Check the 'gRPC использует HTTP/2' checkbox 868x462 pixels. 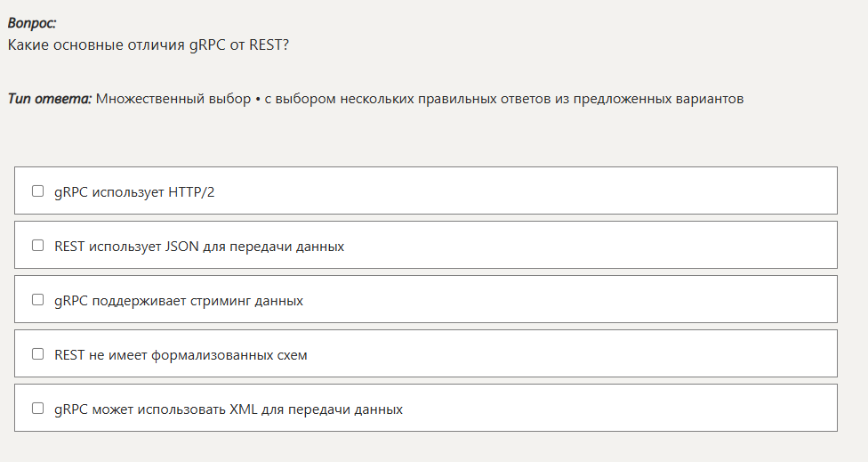pos(37,190)
